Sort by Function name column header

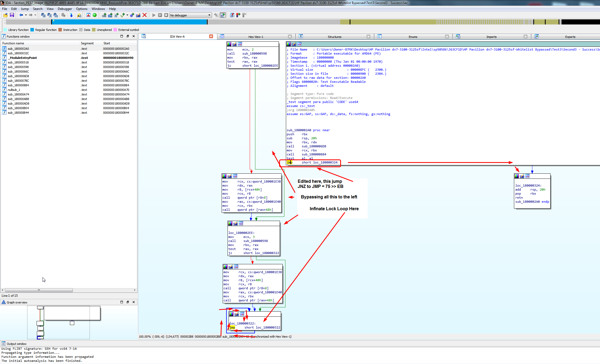click(x=40, y=43)
